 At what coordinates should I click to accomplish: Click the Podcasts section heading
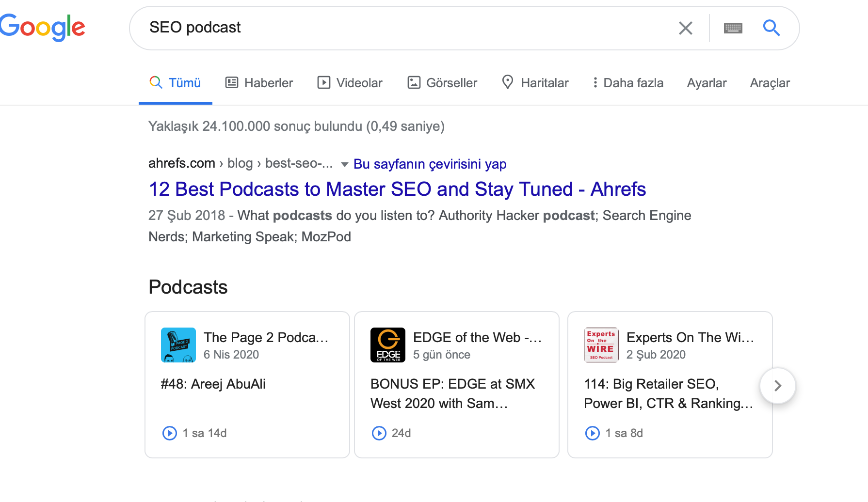pos(188,287)
